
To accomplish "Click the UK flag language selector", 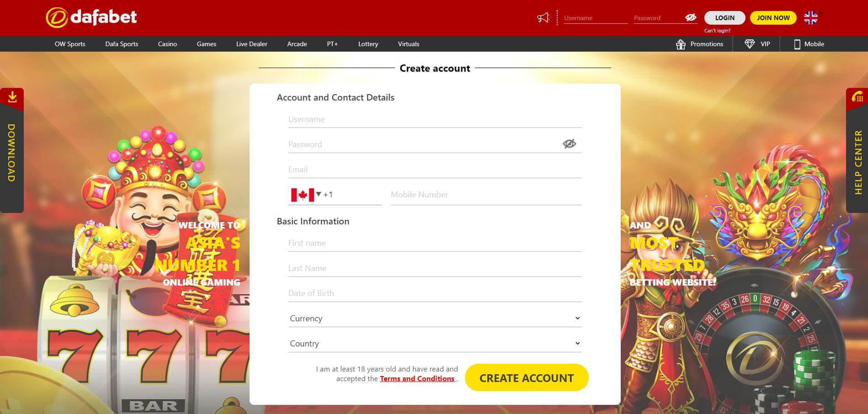I will tap(810, 17).
